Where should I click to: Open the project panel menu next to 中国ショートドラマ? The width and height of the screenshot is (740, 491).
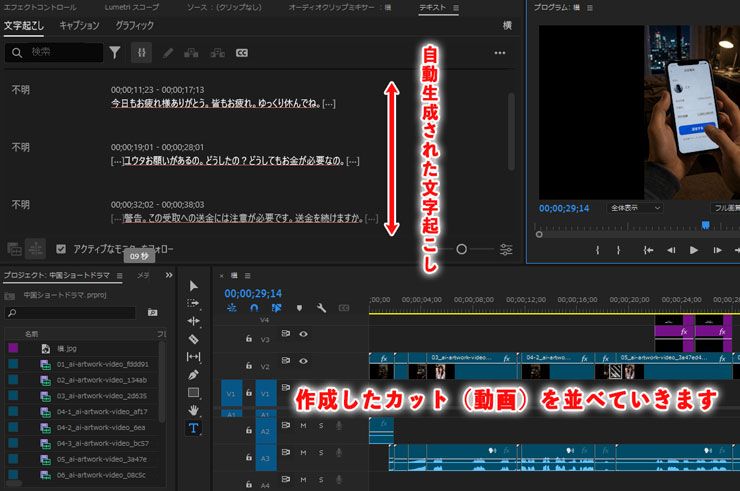click(x=119, y=275)
